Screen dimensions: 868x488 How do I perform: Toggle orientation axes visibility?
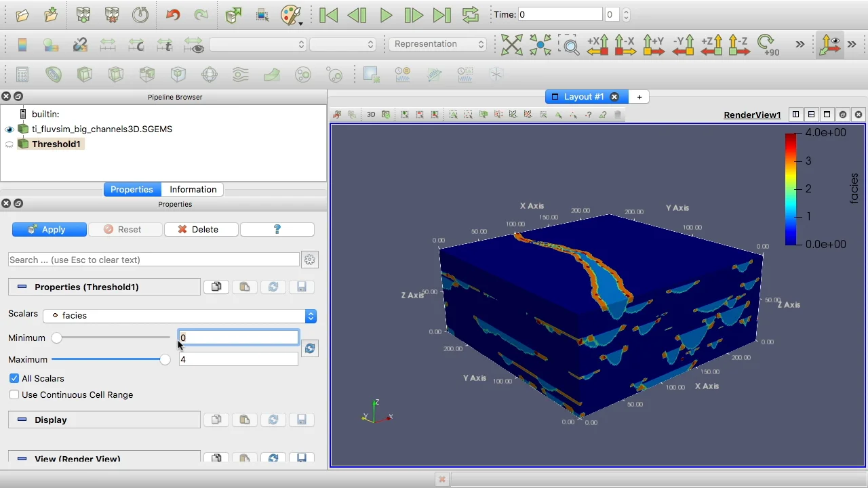[829, 45]
